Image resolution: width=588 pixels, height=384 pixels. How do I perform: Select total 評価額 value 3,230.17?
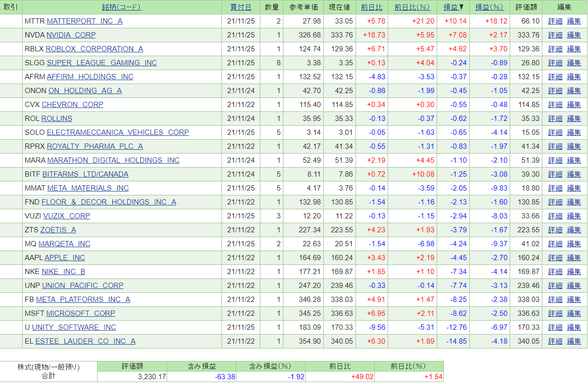pos(152,377)
